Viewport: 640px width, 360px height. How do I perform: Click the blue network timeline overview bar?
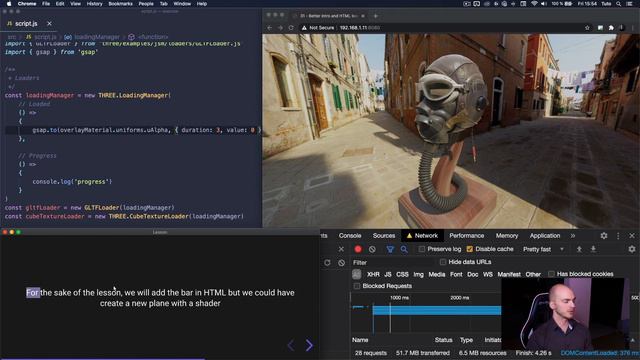point(437,311)
